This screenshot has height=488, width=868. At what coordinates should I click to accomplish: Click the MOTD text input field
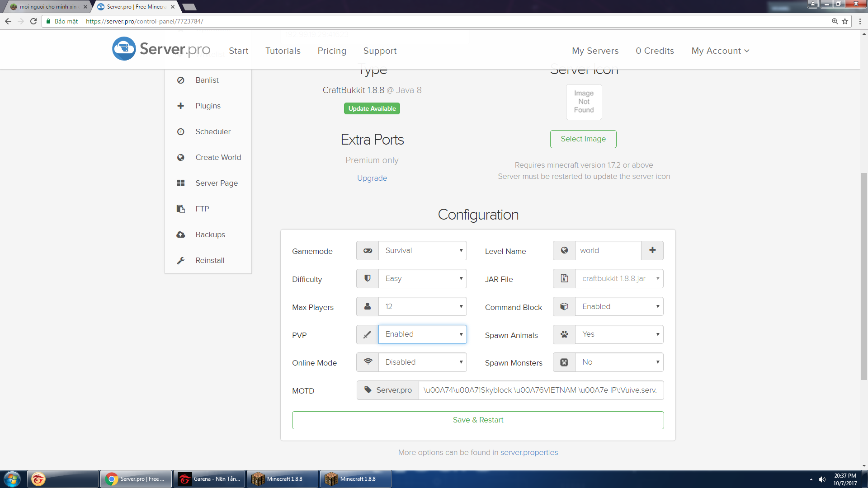pos(541,390)
